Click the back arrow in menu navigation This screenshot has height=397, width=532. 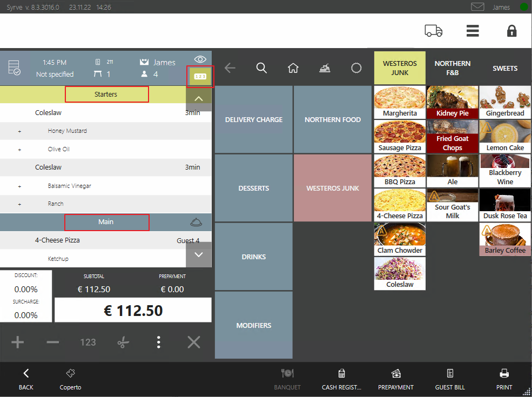coord(230,68)
